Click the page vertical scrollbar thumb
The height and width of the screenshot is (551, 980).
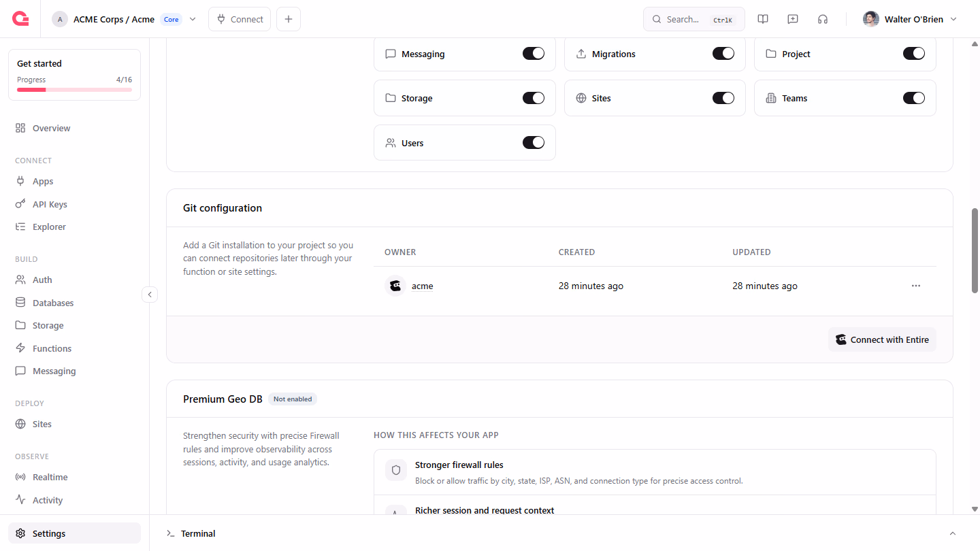click(975, 250)
